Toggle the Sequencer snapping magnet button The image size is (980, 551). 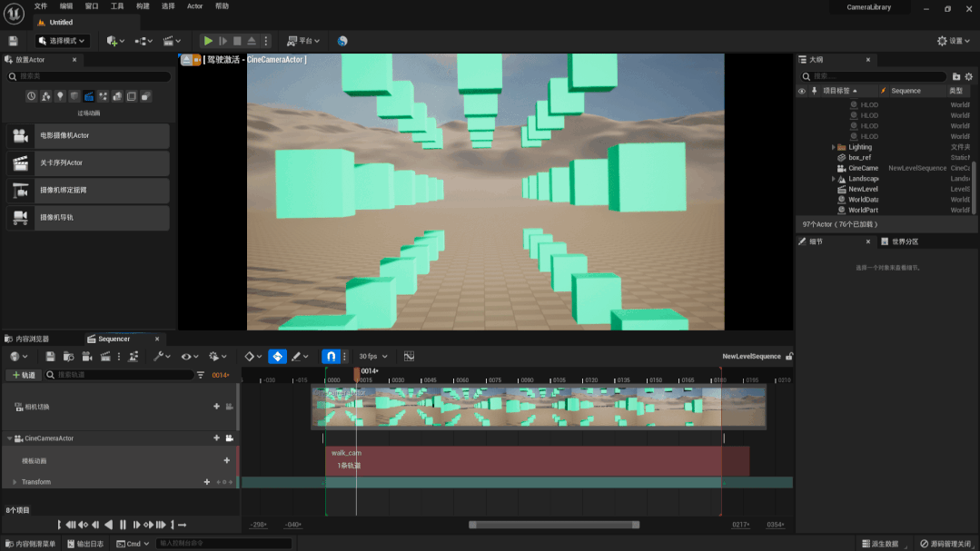point(332,357)
